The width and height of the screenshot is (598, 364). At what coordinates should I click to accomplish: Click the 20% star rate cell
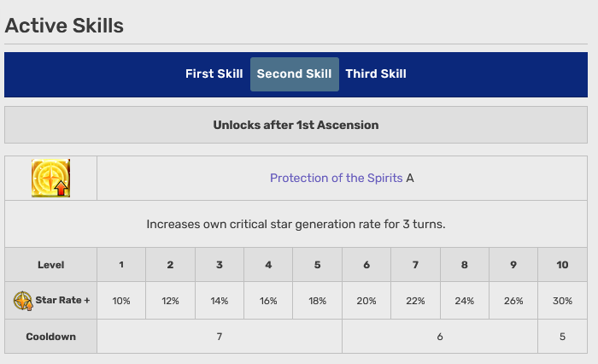pyautogui.click(x=366, y=301)
